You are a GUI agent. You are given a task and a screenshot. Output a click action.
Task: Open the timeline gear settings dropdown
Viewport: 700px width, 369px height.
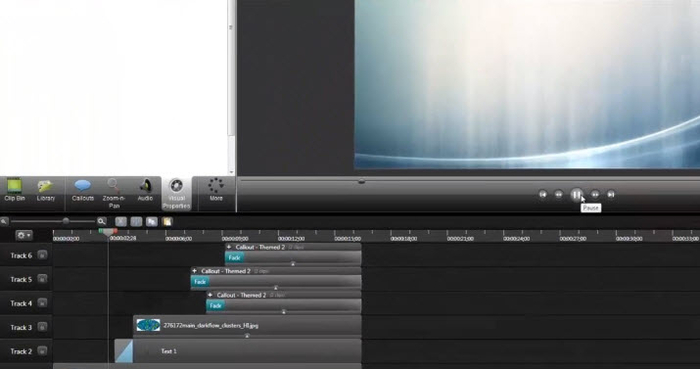24,235
